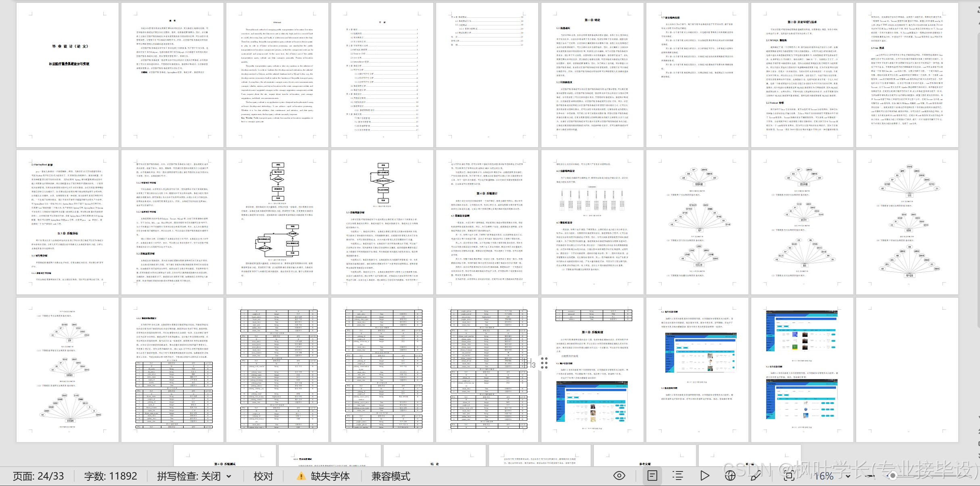Select the Chinese abstract 摘要 page thumbnail
The width and height of the screenshot is (980, 486).
pos(172,75)
